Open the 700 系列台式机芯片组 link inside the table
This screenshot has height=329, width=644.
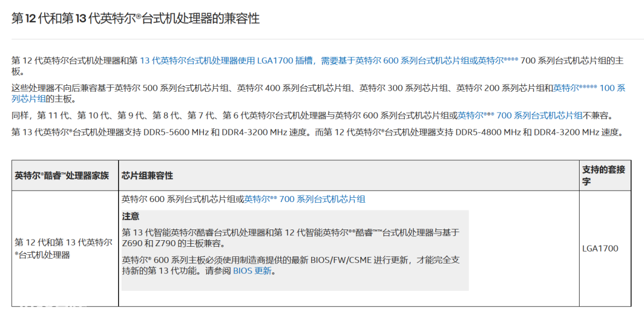[305, 199]
